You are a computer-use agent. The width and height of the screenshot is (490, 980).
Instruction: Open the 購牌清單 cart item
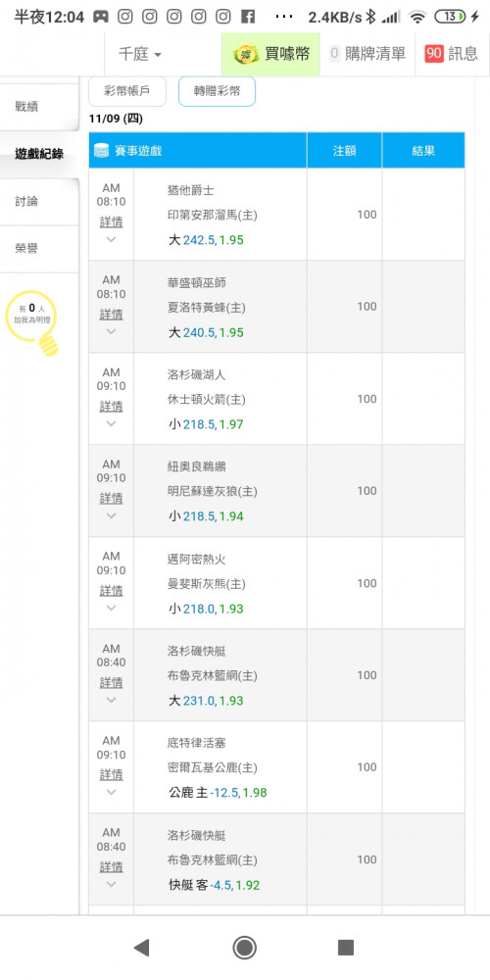pyautogui.click(x=367, y=54)
